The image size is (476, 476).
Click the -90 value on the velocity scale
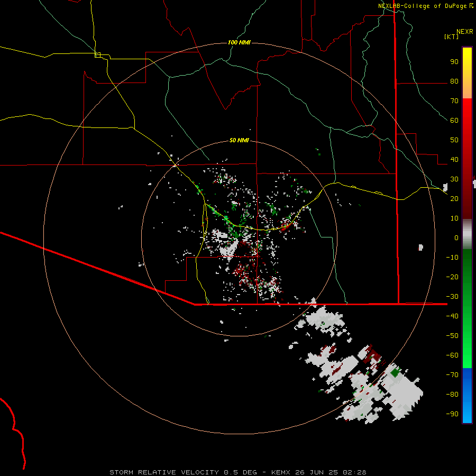[452, 414]
